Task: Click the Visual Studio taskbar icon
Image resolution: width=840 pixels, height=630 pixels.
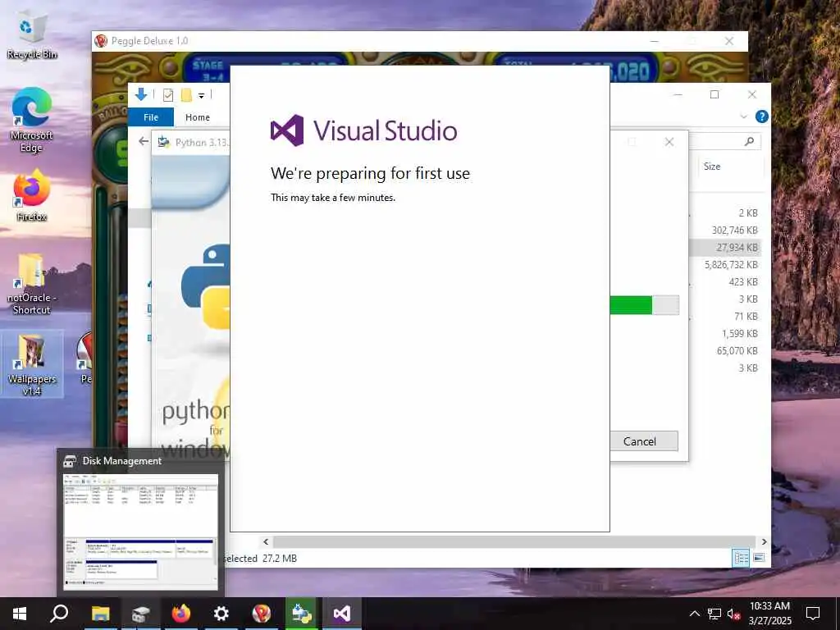Action: pos(342,614)
